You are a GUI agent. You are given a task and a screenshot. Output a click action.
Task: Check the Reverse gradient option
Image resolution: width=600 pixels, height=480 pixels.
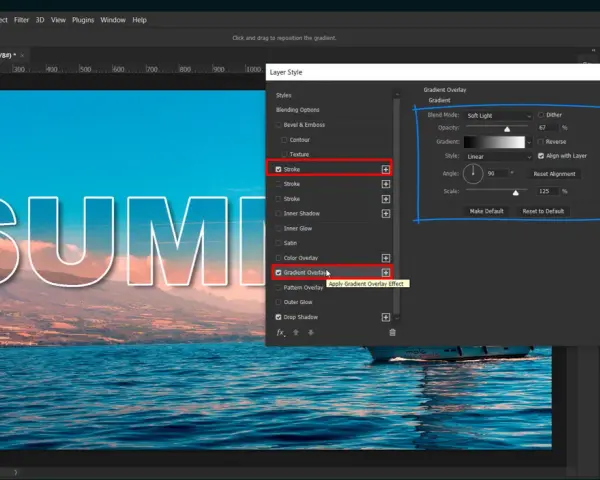541,142
